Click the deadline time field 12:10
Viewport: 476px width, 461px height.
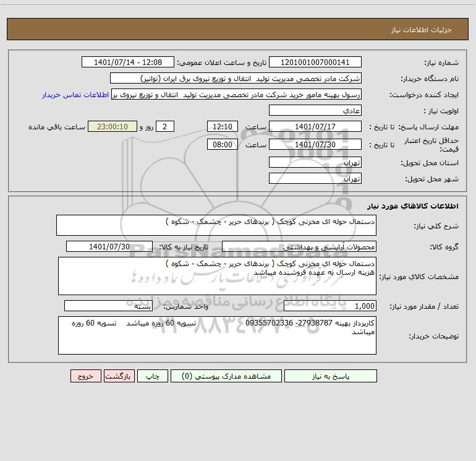tap(222, 126)
